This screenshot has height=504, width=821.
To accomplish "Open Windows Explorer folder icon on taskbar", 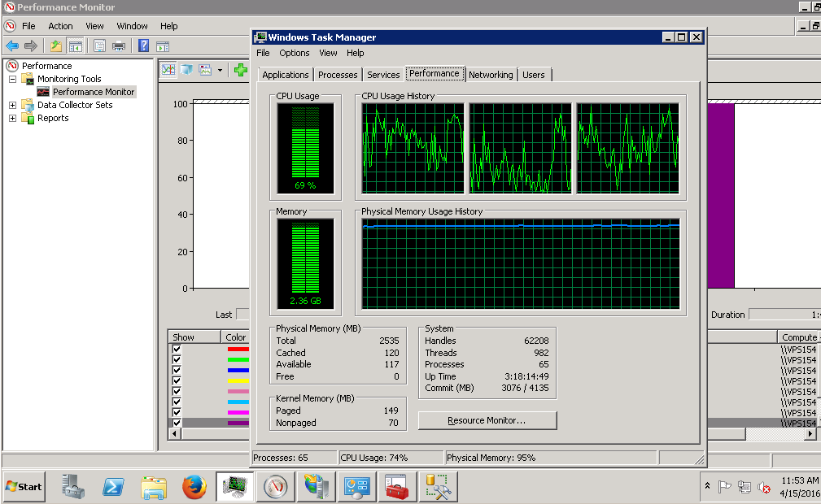I will pos(154,487).
